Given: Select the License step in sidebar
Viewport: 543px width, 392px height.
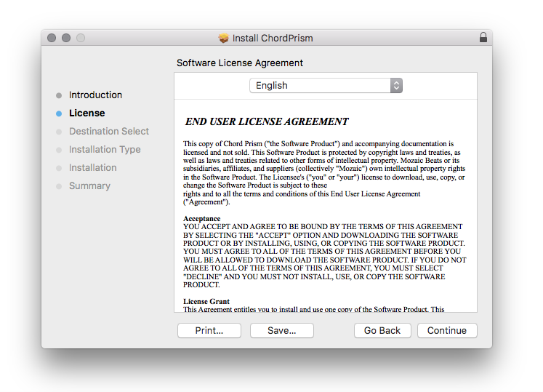Looking at the screenshot, I should [87, 113].
